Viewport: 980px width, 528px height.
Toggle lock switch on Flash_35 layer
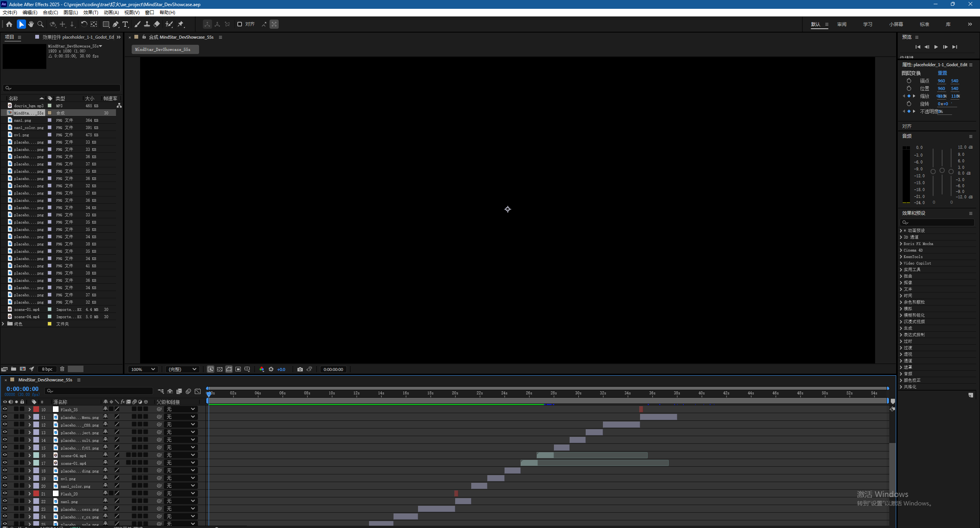22,409
